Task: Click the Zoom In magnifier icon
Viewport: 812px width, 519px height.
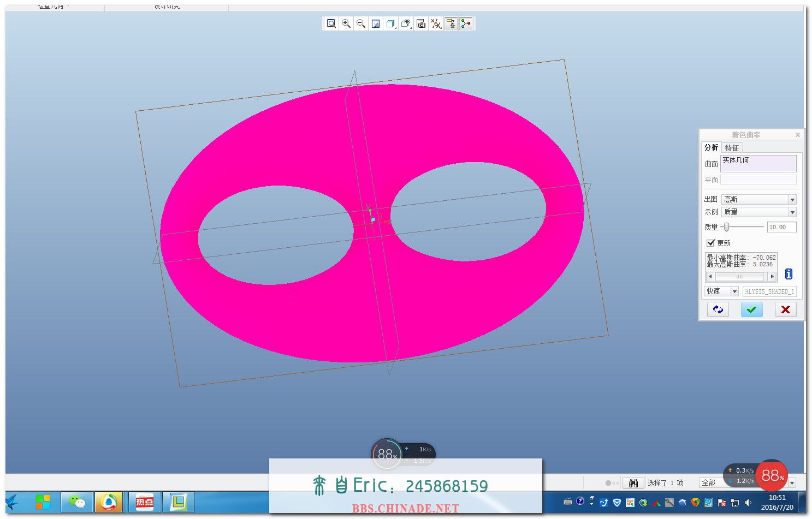Action: tap(346, 23)
